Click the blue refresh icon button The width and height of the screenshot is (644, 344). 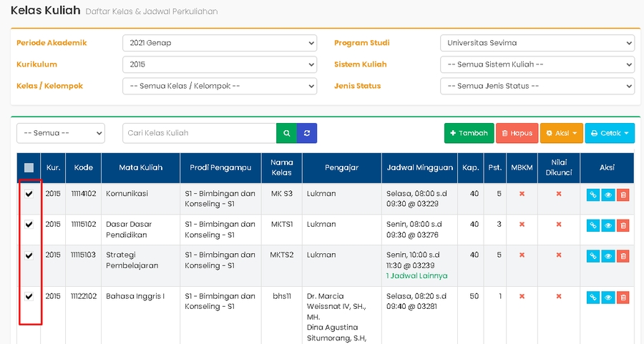pos(307,133)
